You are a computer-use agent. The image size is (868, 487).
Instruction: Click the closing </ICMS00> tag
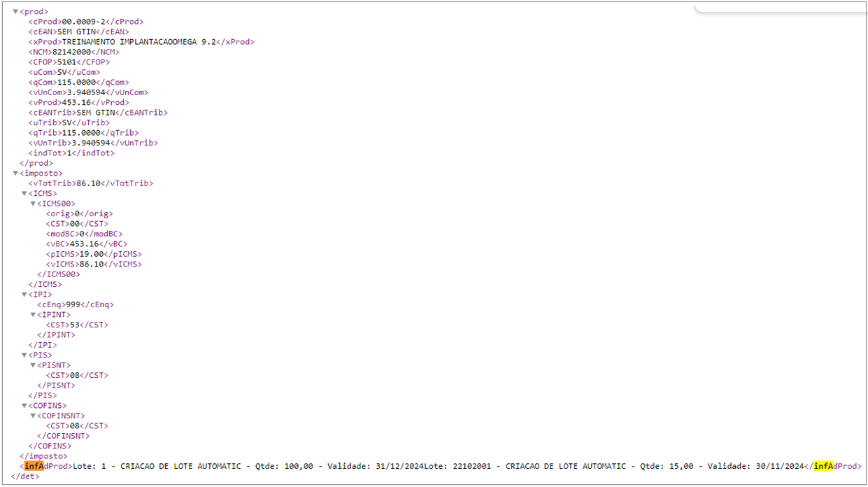click(x=59, y=274)
